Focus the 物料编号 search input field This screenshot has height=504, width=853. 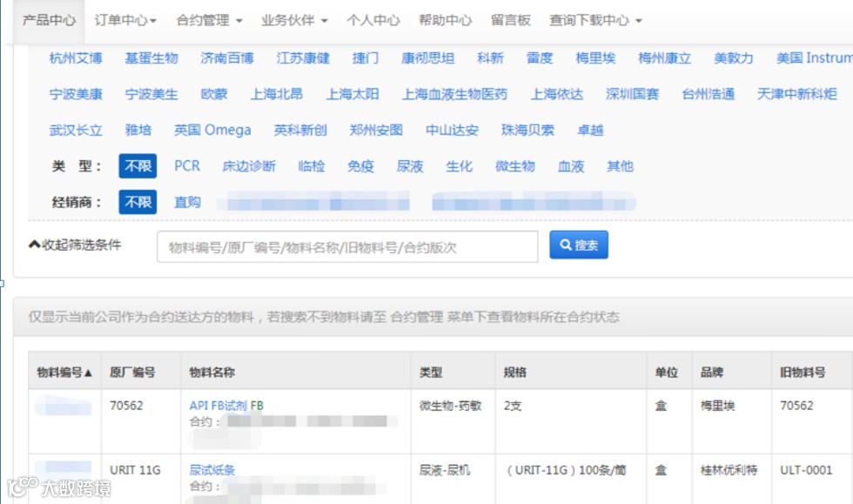(347, 247)
